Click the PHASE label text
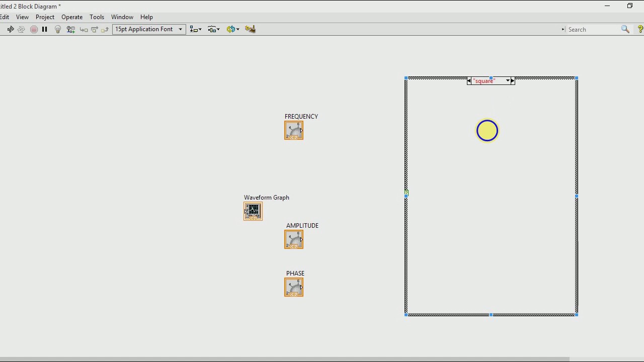 (x=295, y=274)
